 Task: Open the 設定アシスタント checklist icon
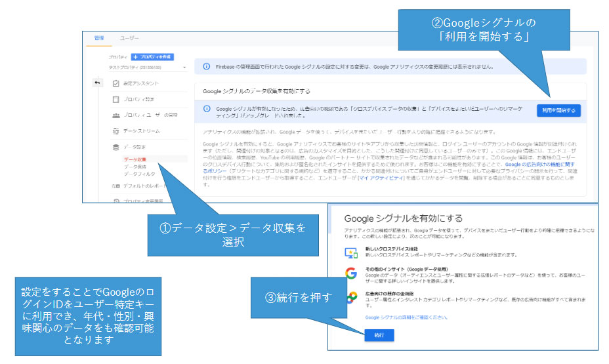click(115, 83)
